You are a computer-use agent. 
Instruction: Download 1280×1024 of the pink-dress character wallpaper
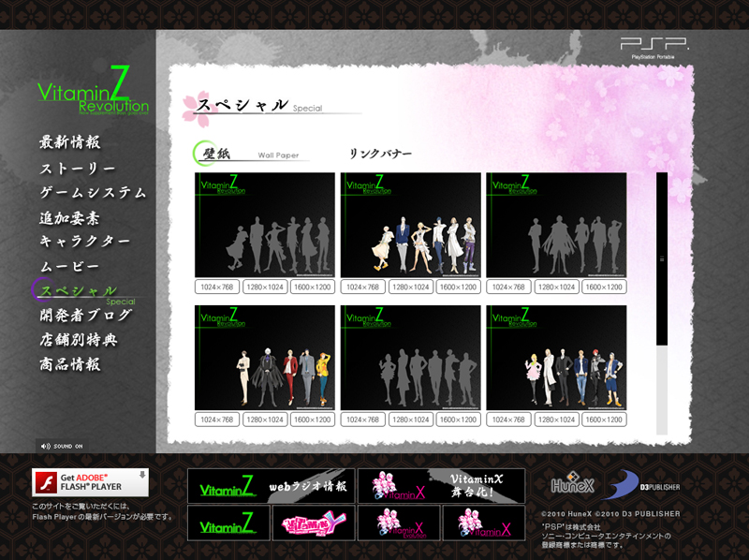click(x=556, y=420)
